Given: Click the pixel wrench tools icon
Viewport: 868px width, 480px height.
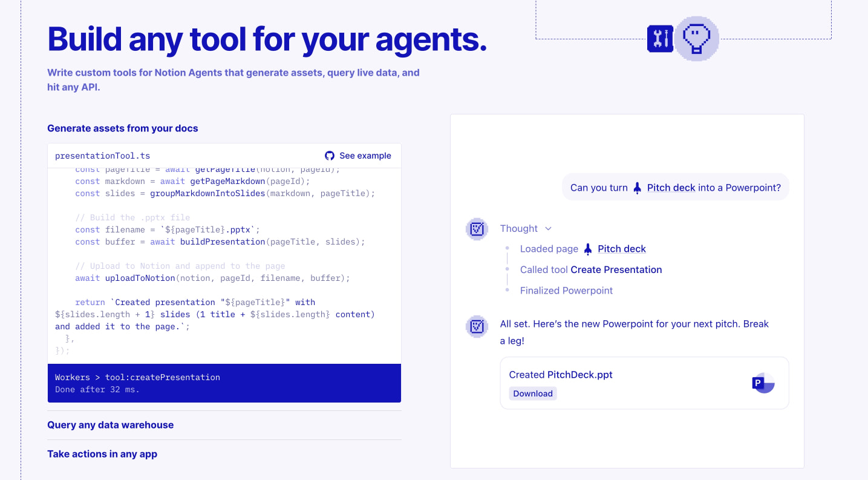Looking at the screenshot, I should (660, 39).
